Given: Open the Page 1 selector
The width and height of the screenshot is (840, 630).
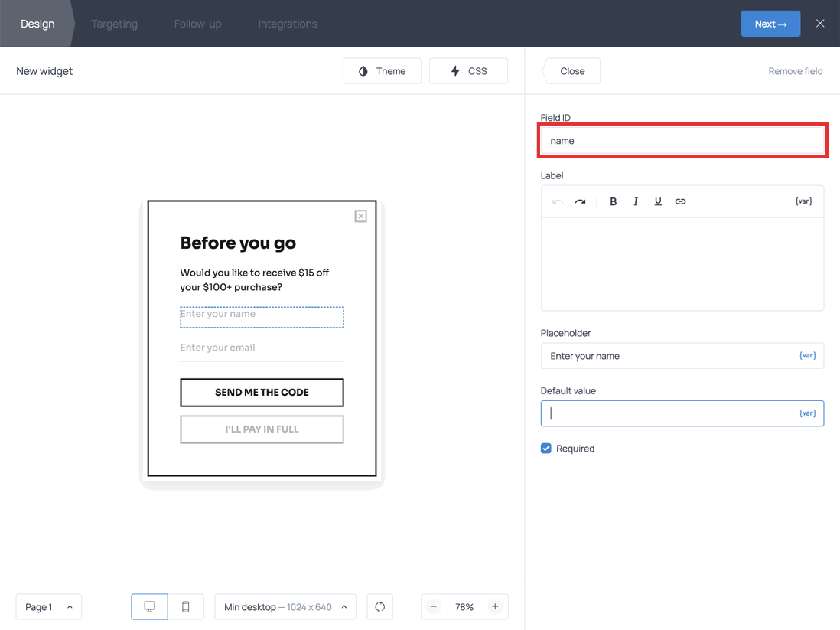Looking at the screenshot, I should (48, 606).
